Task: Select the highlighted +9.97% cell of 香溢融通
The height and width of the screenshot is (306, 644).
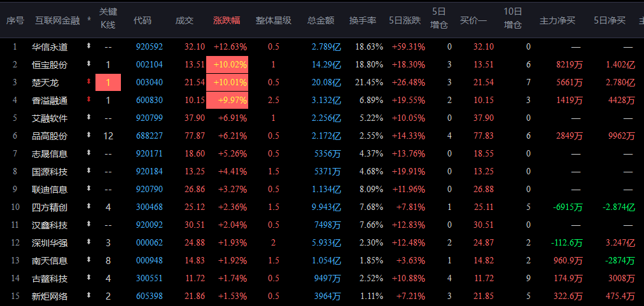Action: click(x=227, y=101)
